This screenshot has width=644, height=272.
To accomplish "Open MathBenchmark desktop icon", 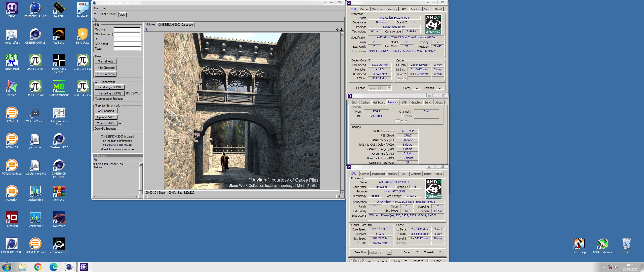I will click(x=59, y=88).
